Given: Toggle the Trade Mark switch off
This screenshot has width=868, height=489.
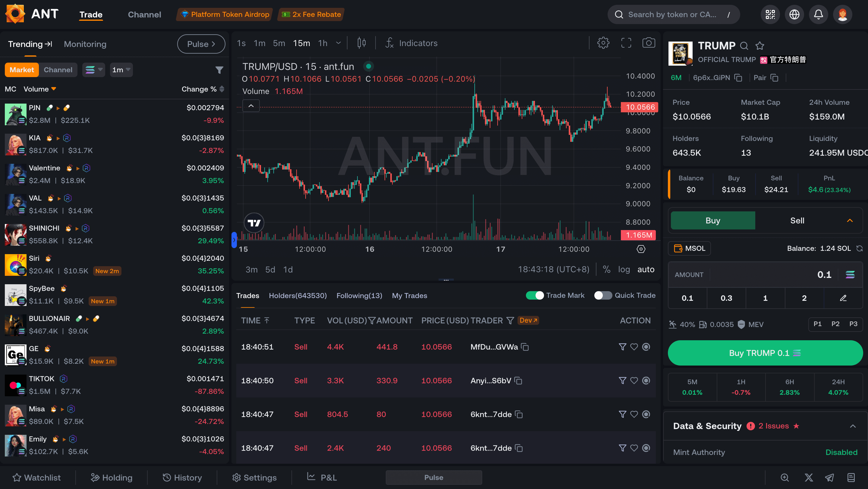Looking at the screenshot, I should (534, 295).
